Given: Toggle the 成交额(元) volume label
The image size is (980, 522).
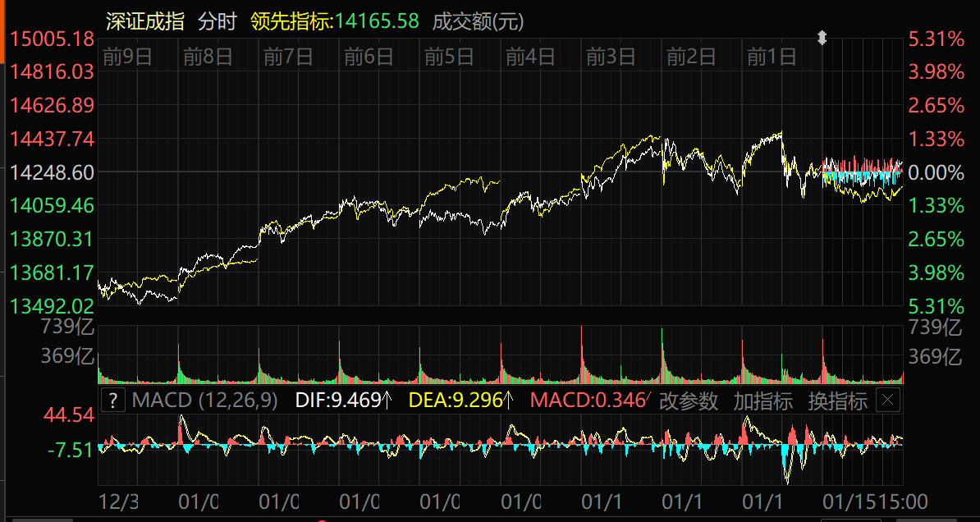Looking at the screenshot, I should [x=478, y=22].
